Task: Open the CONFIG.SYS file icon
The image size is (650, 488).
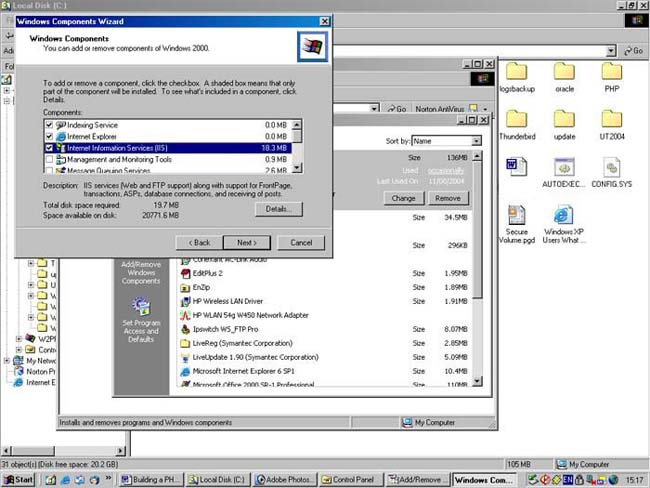Action: (x=612, y=169)
